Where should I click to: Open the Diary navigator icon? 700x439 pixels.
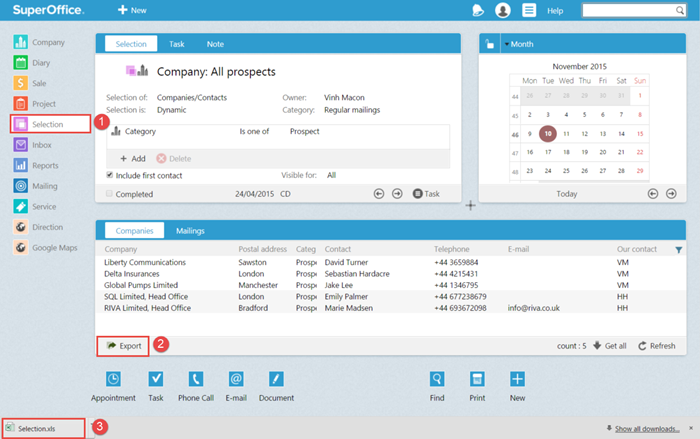click(21, 63)
